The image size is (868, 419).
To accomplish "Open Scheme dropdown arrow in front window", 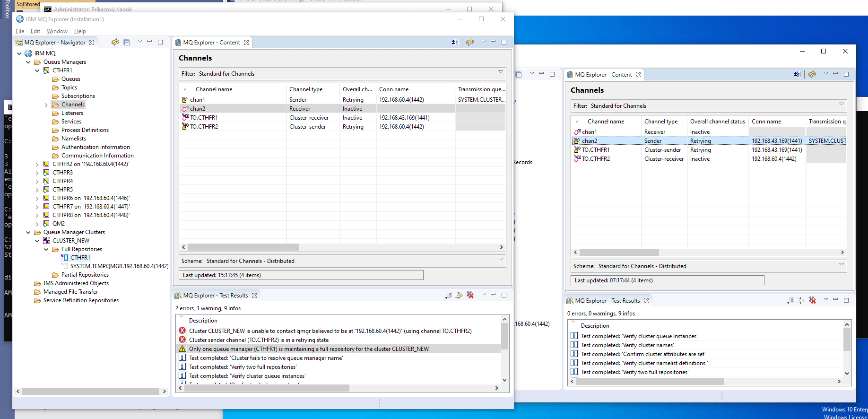I will [500, 259].
